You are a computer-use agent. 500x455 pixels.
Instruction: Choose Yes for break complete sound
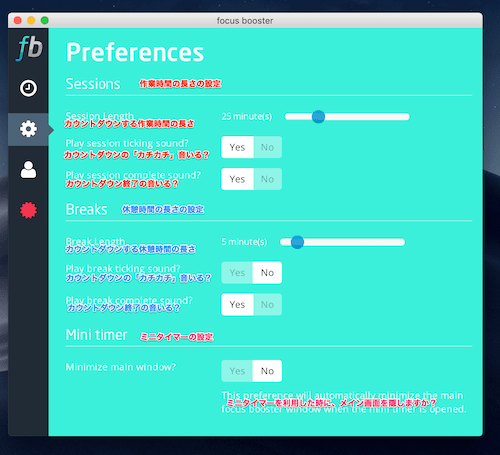pyautogui.click(x=237, y=305)
